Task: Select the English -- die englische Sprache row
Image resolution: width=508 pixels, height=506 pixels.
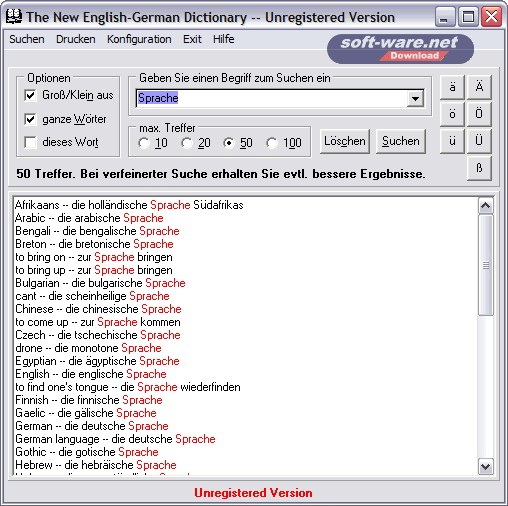Action: (91, 374)
